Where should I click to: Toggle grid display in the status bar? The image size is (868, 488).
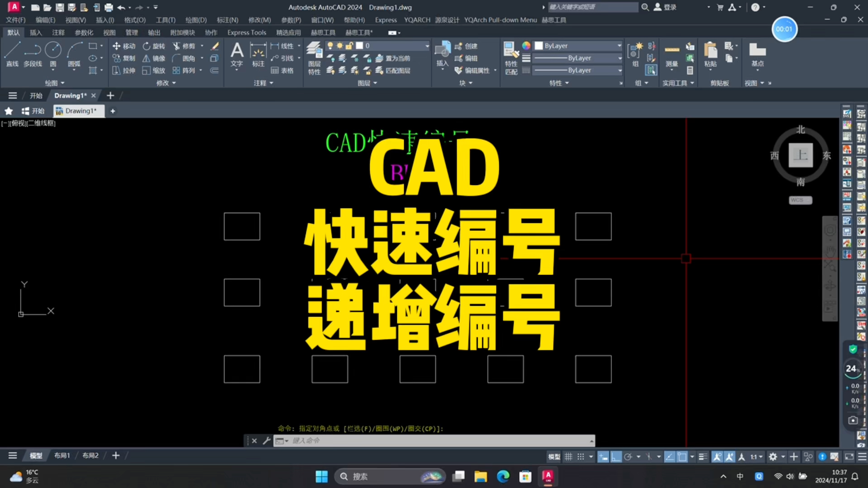click(x=569, y=456)
